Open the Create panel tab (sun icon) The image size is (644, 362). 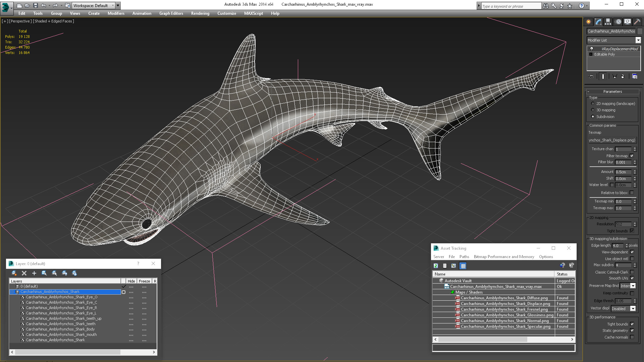coord(589,22)
